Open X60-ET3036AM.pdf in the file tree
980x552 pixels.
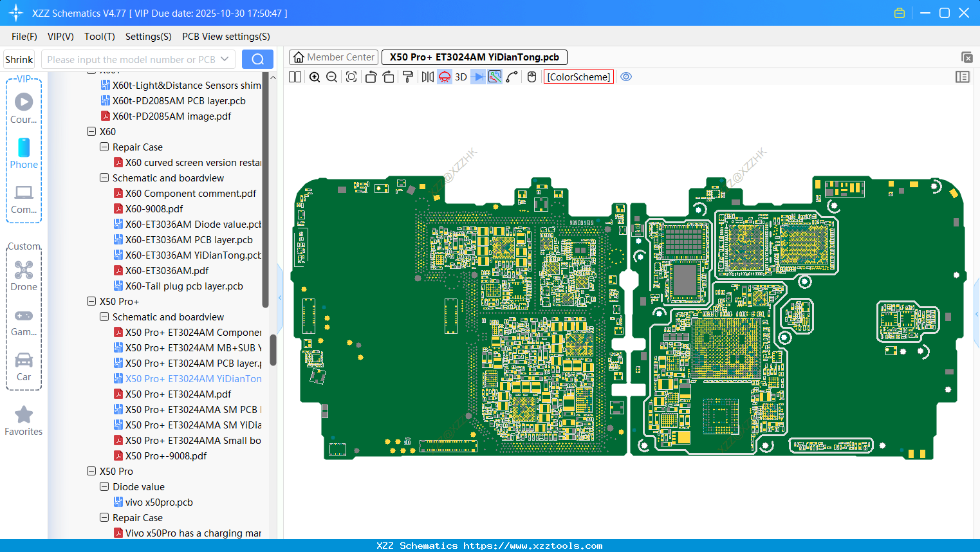(x=167, y=271)
